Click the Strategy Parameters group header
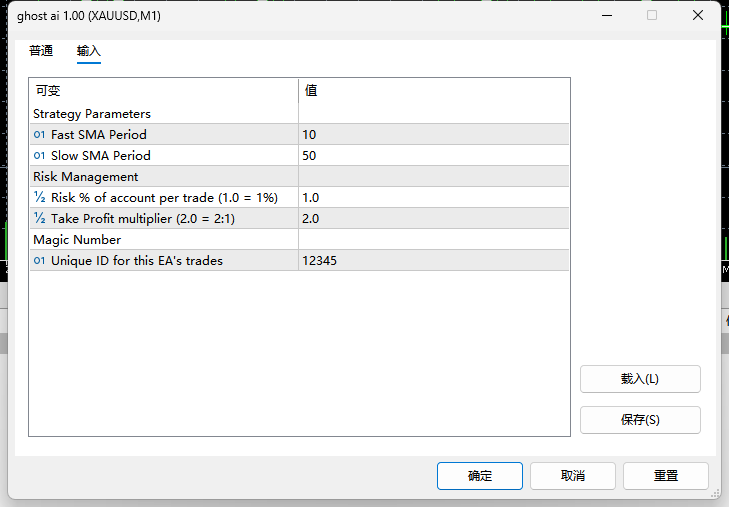729x507 pixels. click(x=92, y=113)
